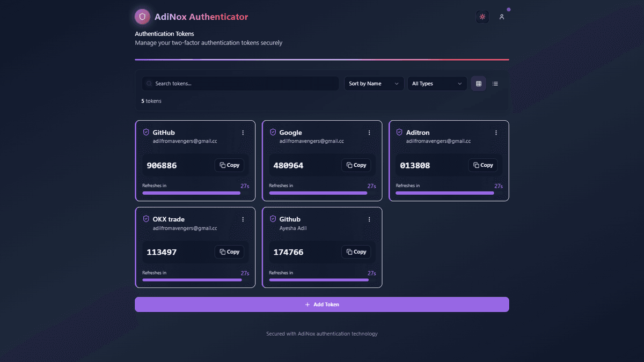Open the All Types filter dropdown
Screen dimensions: 644x362
436,83
